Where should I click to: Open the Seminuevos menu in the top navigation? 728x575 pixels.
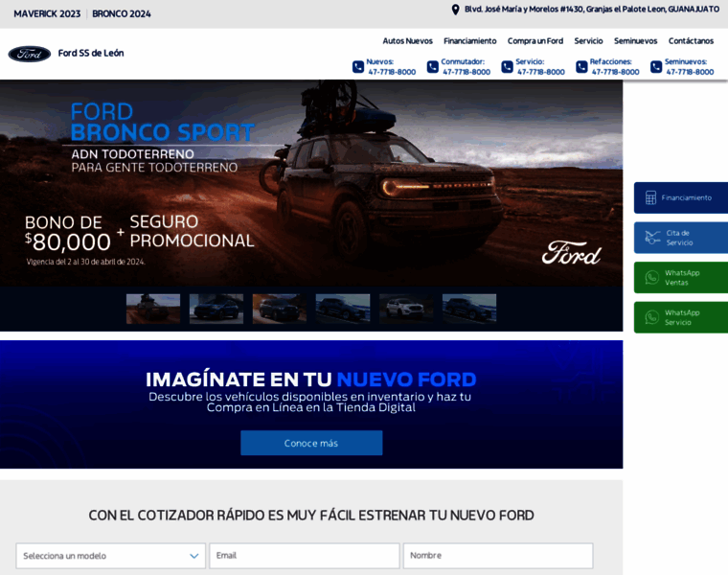coord(636,41)
